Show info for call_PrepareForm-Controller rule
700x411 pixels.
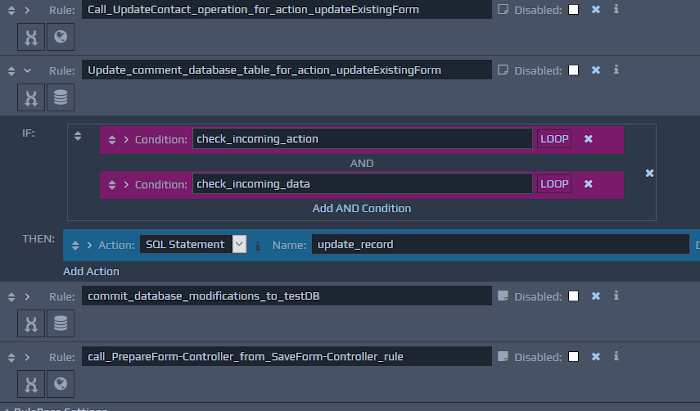click(x=616, y=356)
